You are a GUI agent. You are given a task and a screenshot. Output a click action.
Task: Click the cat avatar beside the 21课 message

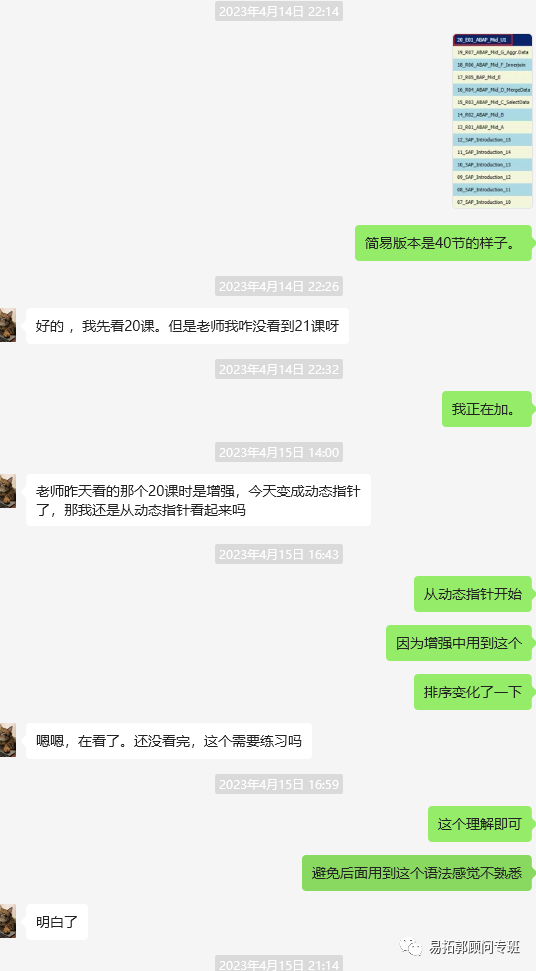click(7, 325)
